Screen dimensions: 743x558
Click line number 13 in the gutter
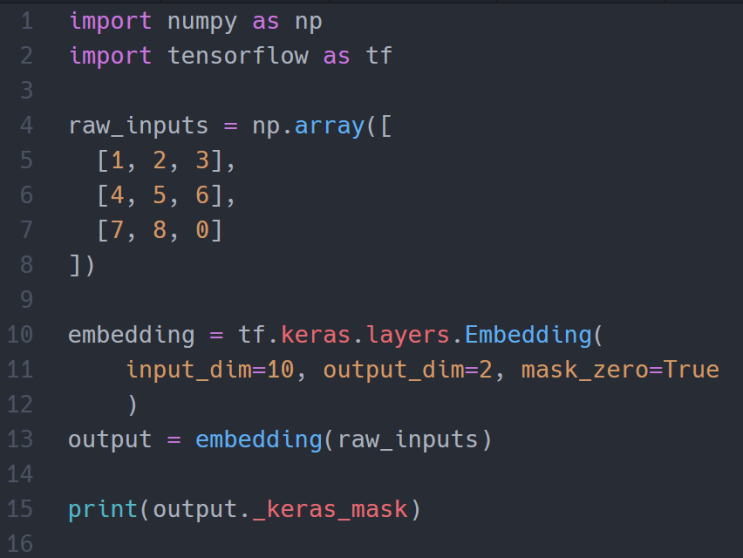click(20, 439)
